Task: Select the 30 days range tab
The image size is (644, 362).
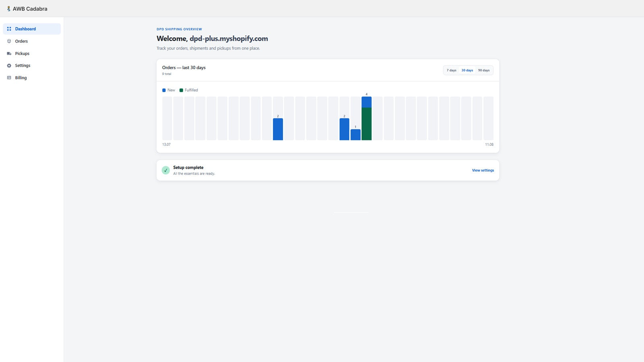Action: pyautogui.click(x=467, y=70)
